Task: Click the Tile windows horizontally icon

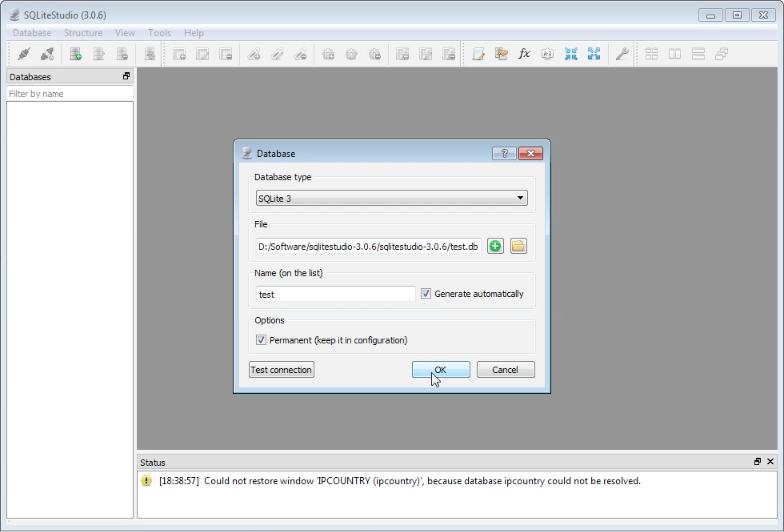Action: click(x=675, y=54)
